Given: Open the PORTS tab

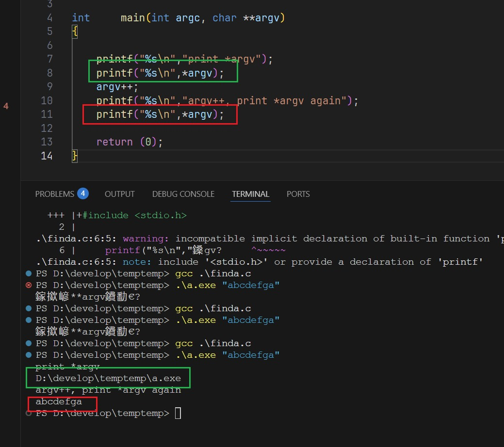Looking at the screenshot, I should (298, 194).
